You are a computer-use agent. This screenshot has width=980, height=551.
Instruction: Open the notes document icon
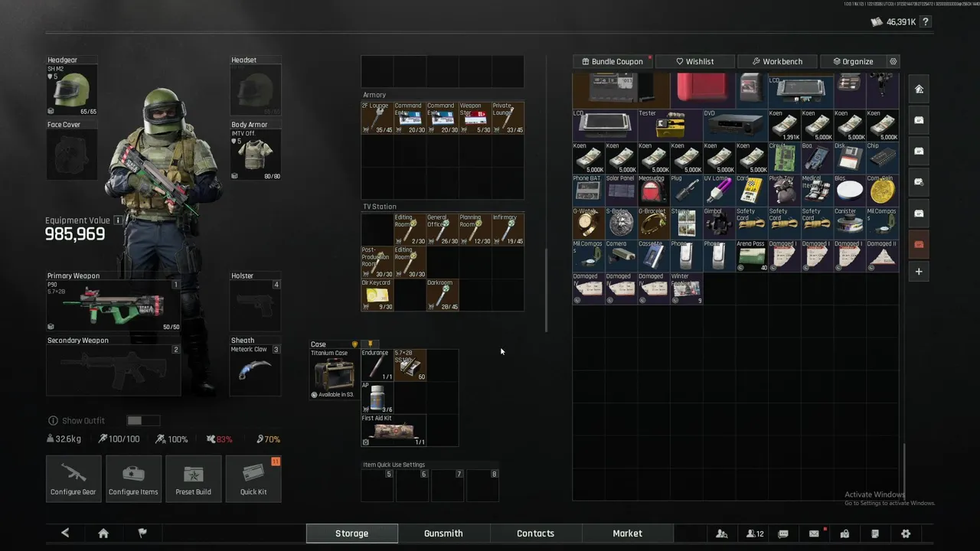875,533
